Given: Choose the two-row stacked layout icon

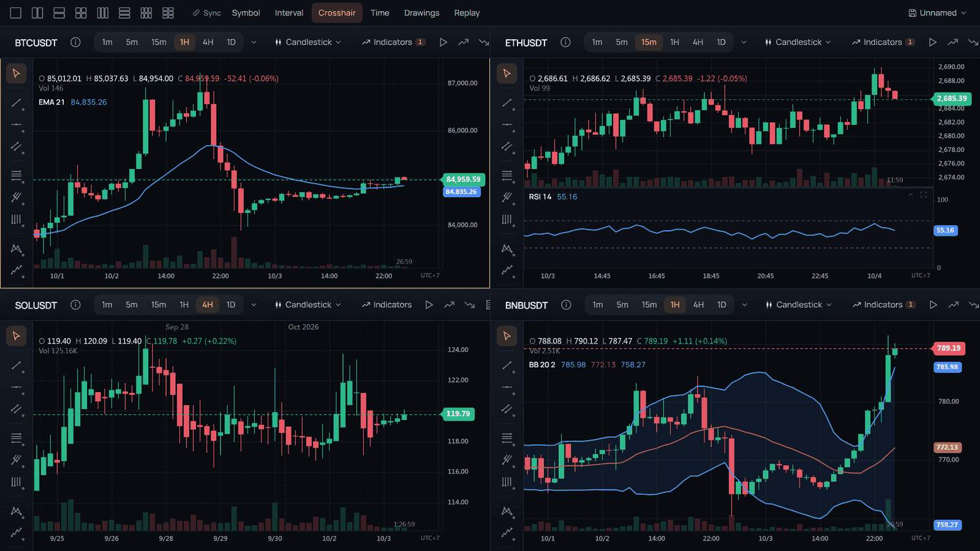Looking at the screenshot, I should (x=59, y=13).
